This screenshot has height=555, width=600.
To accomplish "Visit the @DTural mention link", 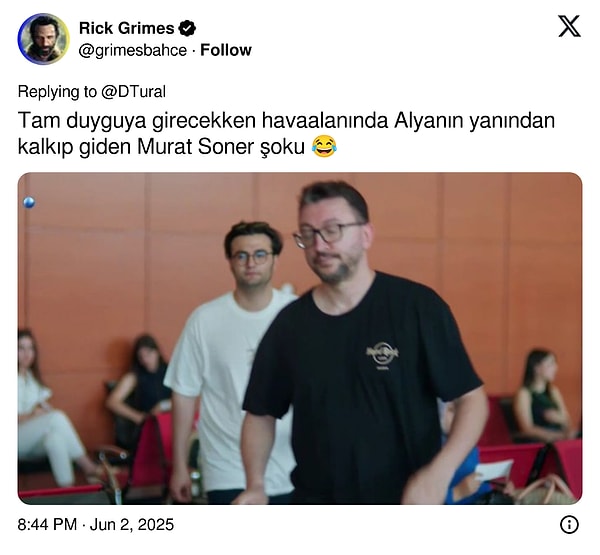I will point(134,91).
